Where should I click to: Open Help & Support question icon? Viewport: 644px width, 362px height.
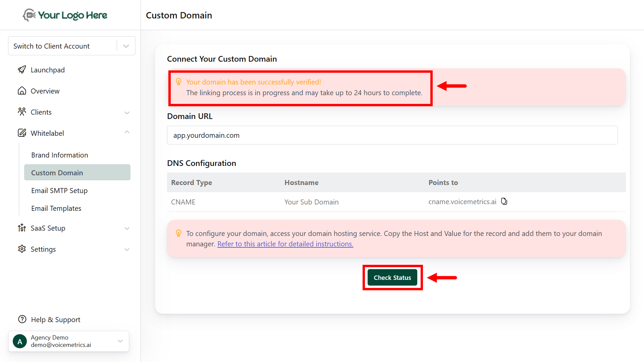[x=22, y=319]
